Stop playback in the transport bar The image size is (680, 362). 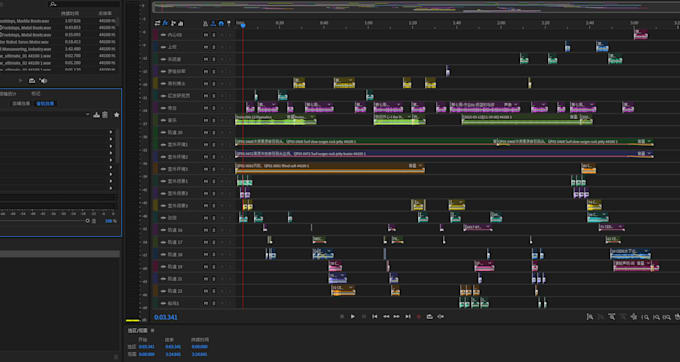342,316
